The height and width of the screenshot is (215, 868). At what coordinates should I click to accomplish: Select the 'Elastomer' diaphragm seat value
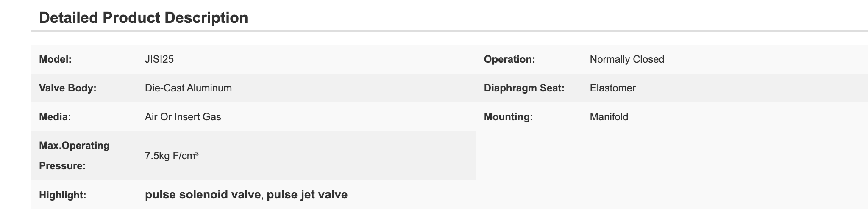click(x=613, y=88)
